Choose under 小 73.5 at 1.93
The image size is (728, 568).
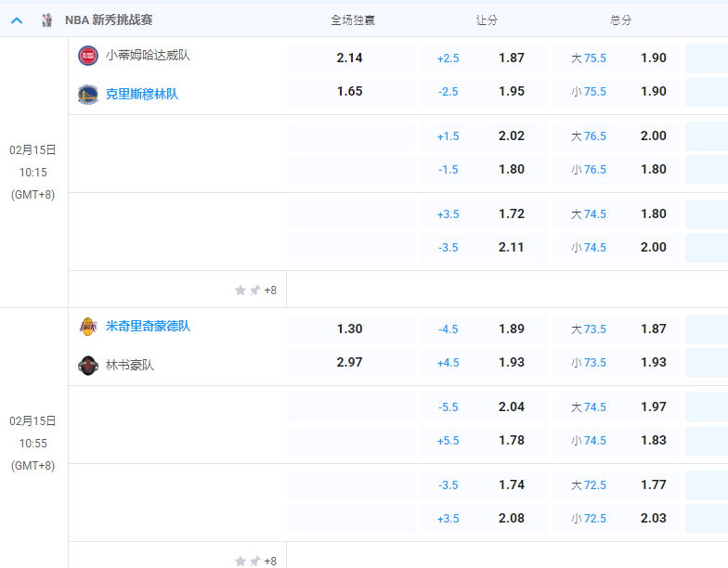click(617, 362)
